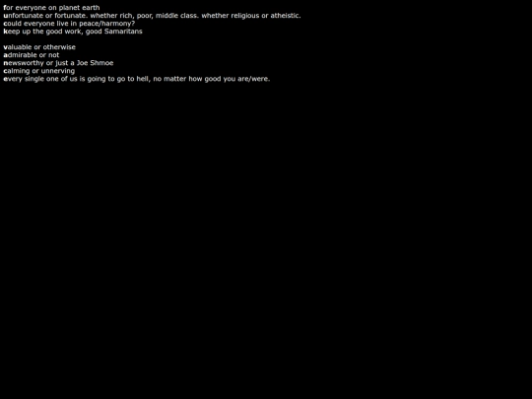Click the bold letter 'k' in 'keep'
Screen dimensions: 532x399
pos(5,32)
